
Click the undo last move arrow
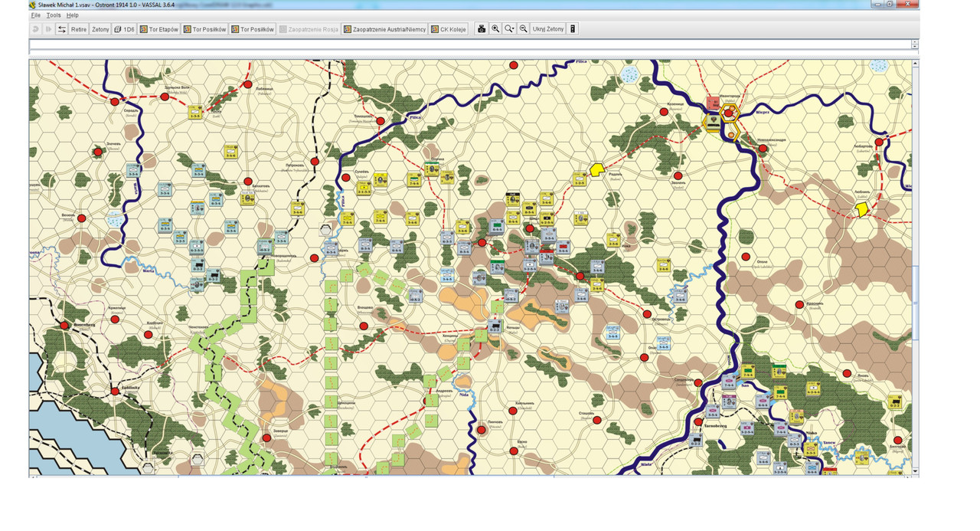click(35, 29)
